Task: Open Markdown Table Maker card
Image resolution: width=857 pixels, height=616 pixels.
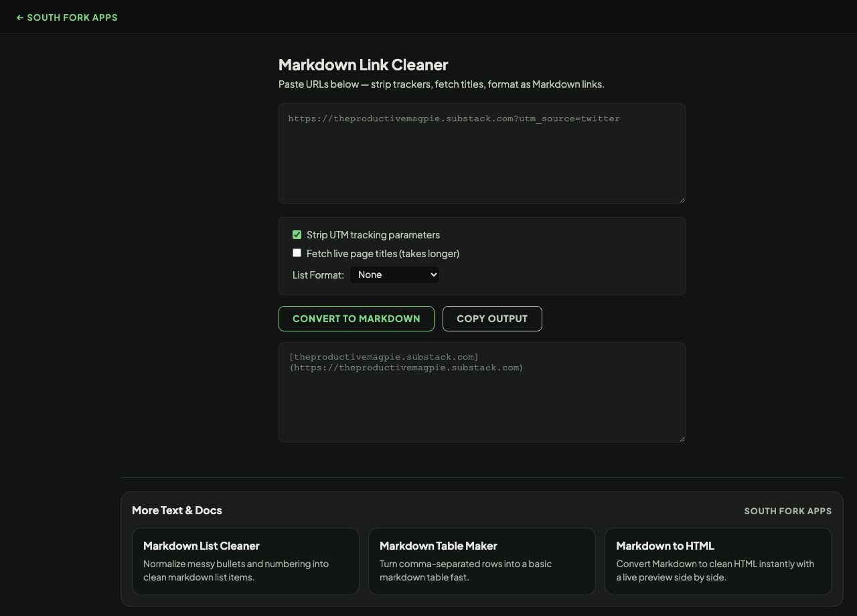Action: (482, 561)
